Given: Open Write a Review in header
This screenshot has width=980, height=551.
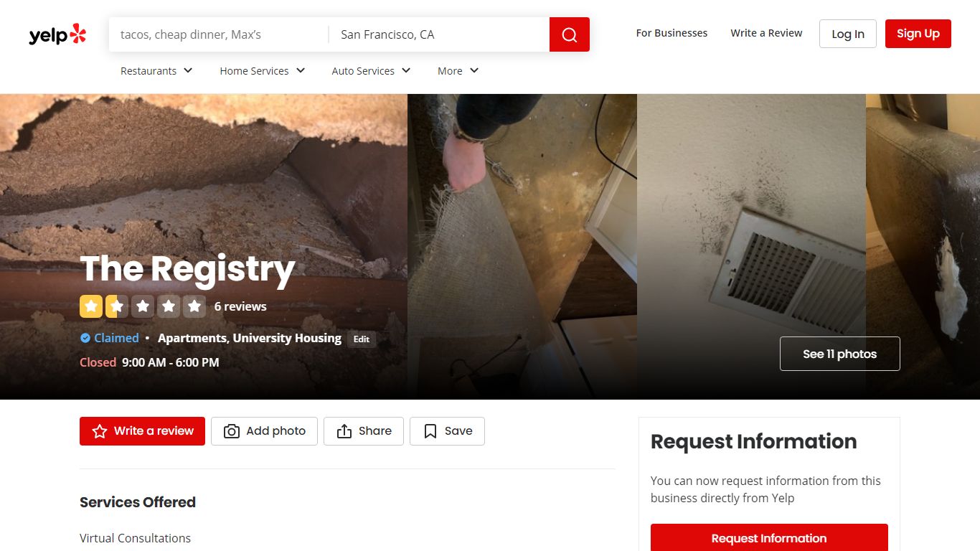Looking at the screenshot, I should click(x=766, y=33).
